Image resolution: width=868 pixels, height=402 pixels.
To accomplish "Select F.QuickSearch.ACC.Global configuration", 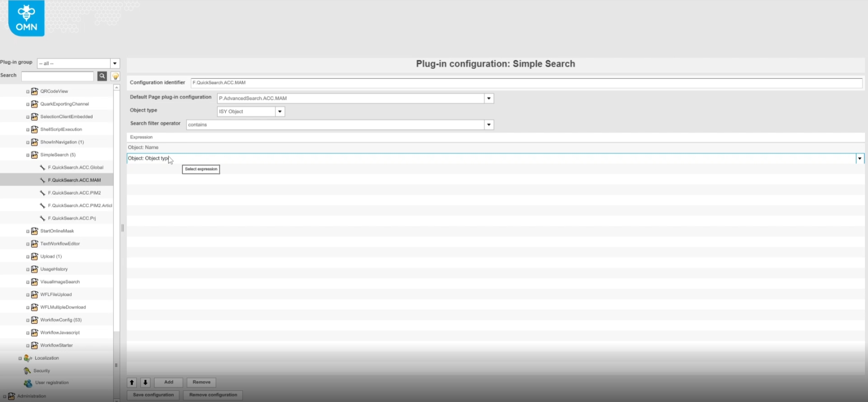I will coord(76,167).
